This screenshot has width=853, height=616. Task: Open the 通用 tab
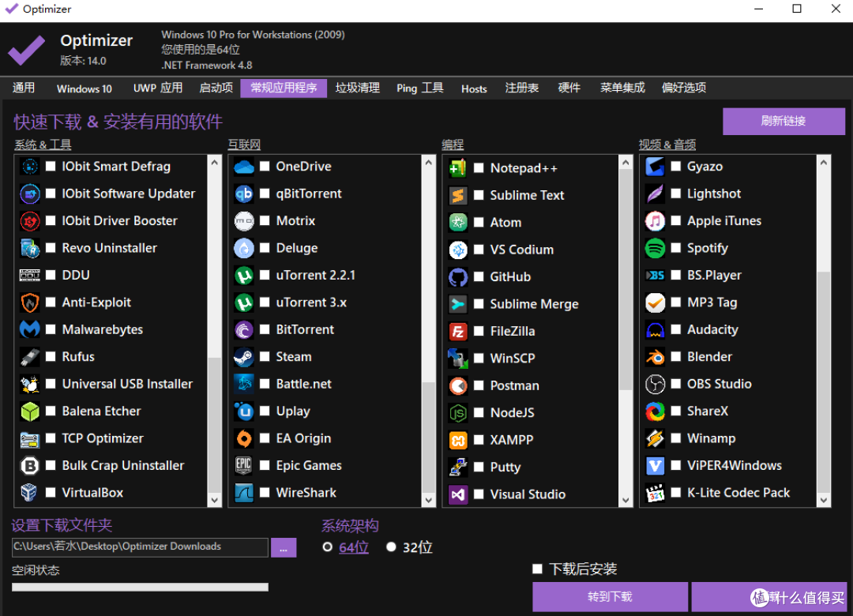(24, 88)
